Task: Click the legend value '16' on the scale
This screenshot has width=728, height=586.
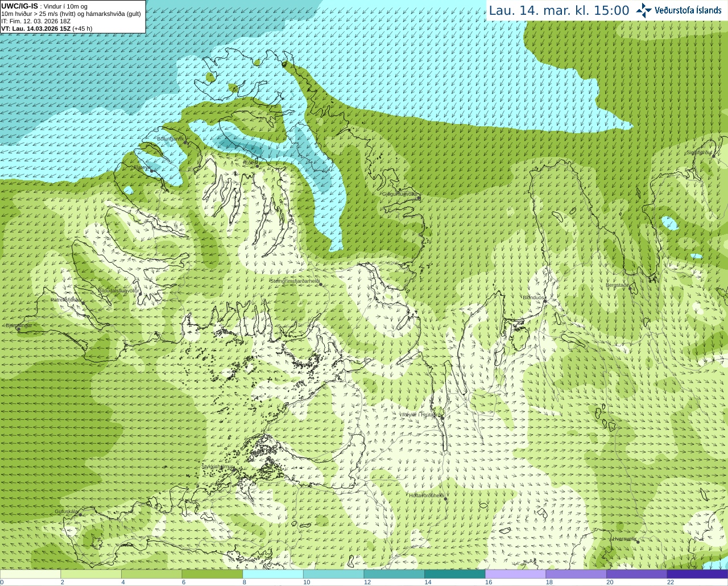Action: (x=488, y=582)
